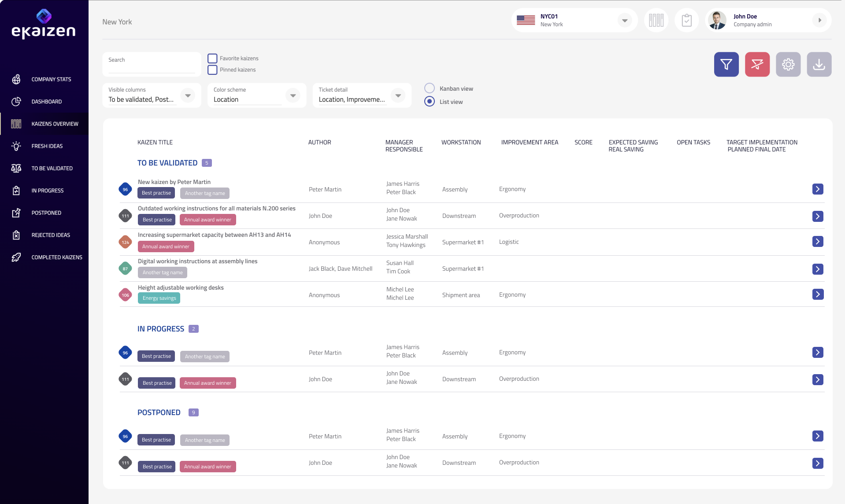Viewport: 845px width, 504px height.
Task: Open the Color scheme dropdown
Action: [x=293, y=96]
